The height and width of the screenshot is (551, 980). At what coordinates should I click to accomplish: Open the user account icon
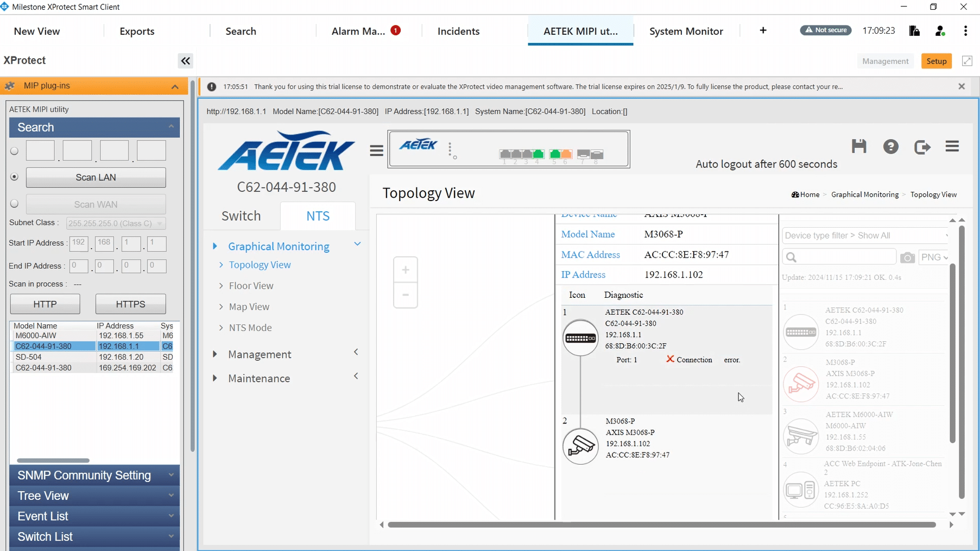[940, 31]
